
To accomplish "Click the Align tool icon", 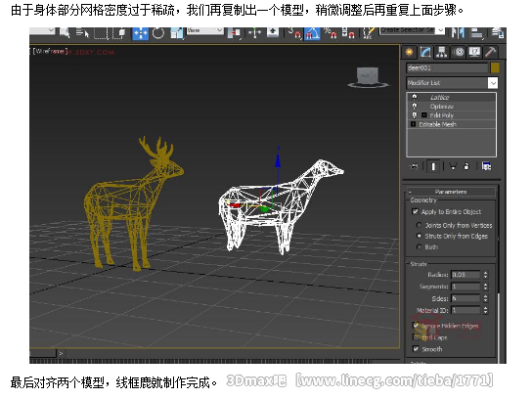I will click(476, 33).
